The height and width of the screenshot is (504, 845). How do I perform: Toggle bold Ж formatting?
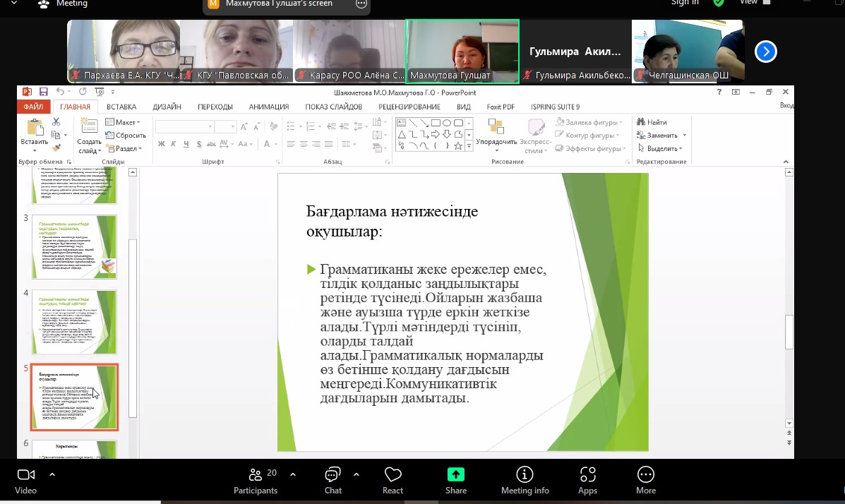[162, 144]
